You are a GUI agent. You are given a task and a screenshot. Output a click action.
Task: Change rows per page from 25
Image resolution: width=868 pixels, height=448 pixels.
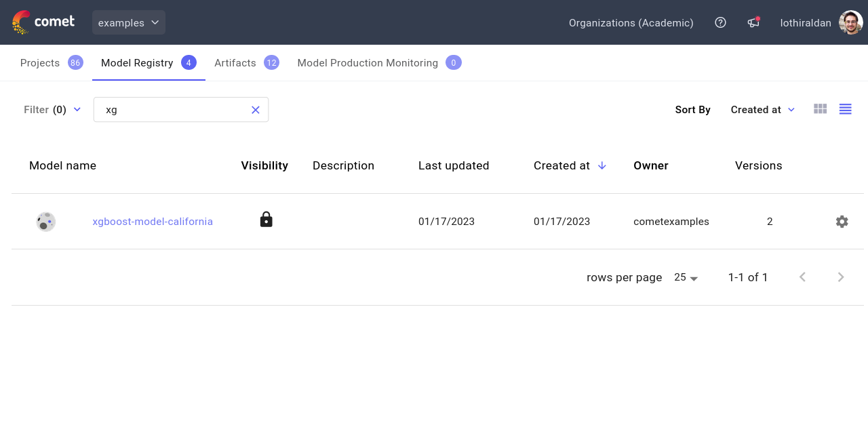click(x=685, y=277)
